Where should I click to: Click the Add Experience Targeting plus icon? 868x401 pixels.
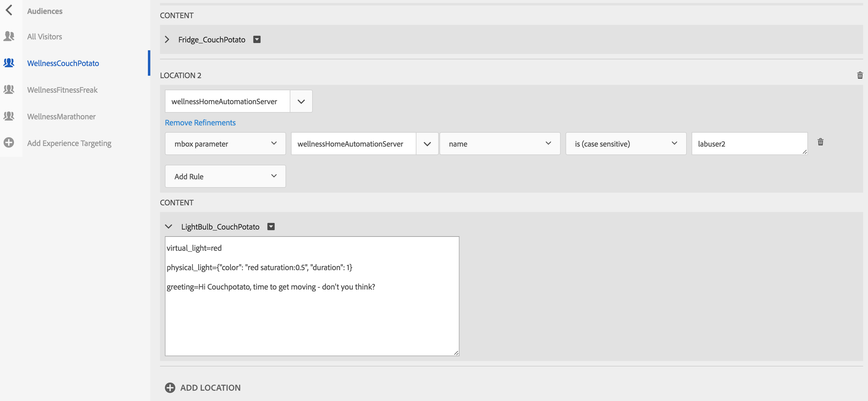[9, 143]
